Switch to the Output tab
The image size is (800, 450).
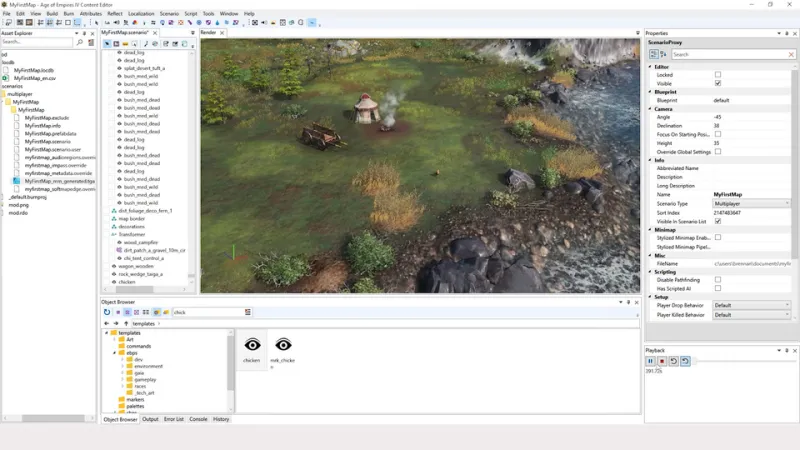click(150, 419)
